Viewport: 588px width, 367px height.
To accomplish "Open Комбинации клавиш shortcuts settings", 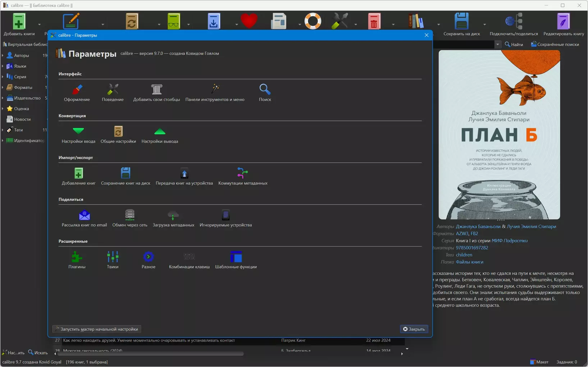I will coord(189,260).
